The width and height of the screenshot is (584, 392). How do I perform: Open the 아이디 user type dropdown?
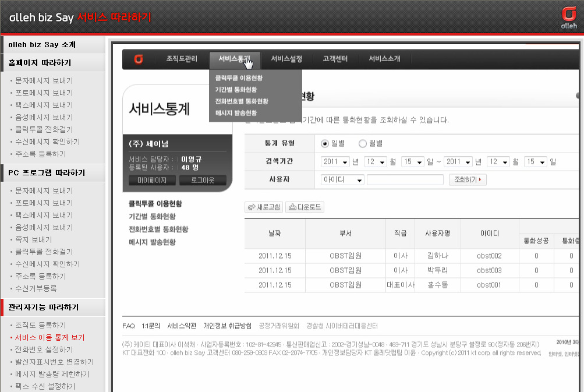[342, 180]
